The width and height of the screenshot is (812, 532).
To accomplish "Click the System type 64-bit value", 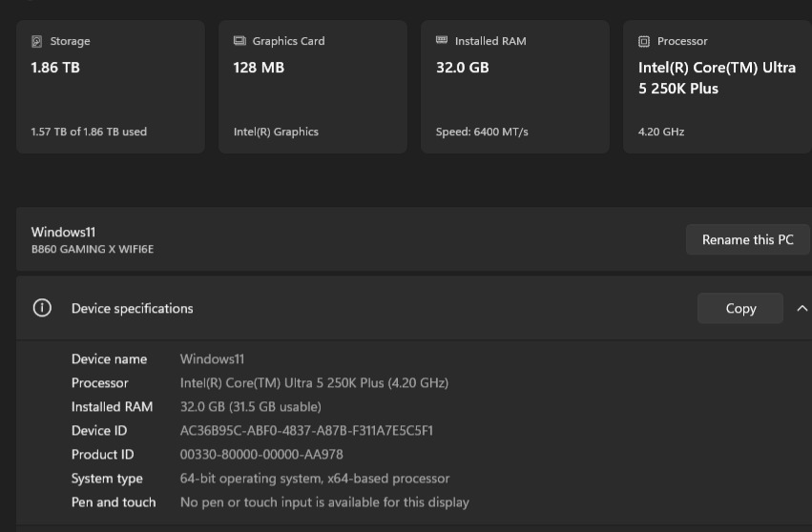I will (x=314, y=479).
